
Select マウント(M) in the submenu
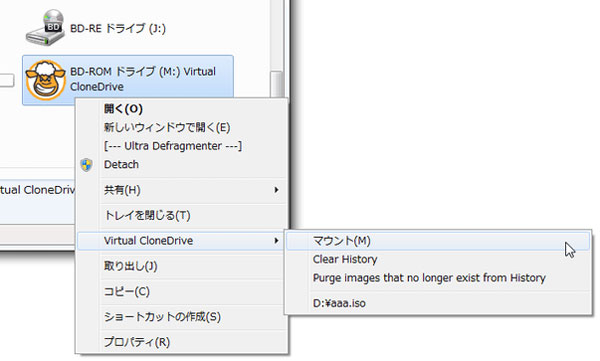(x=438, y=241)
